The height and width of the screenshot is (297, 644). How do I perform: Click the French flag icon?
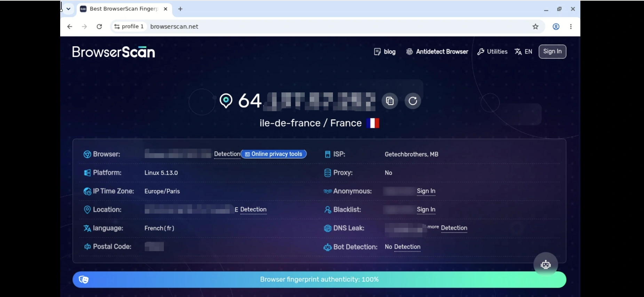click(x=373, y=123)
